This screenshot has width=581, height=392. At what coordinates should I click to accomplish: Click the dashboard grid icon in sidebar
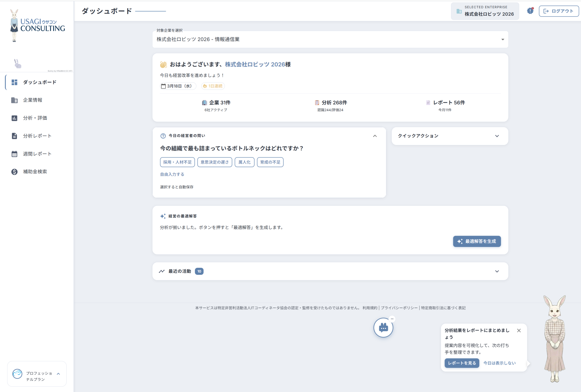click(x=15, y=82)
